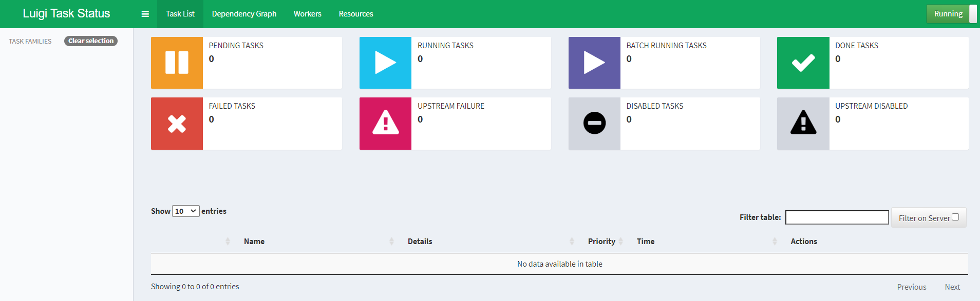Click the Filter on Server button label
Image resolution: width=980 pixels, height=301 pixels.
click(925, 218)
